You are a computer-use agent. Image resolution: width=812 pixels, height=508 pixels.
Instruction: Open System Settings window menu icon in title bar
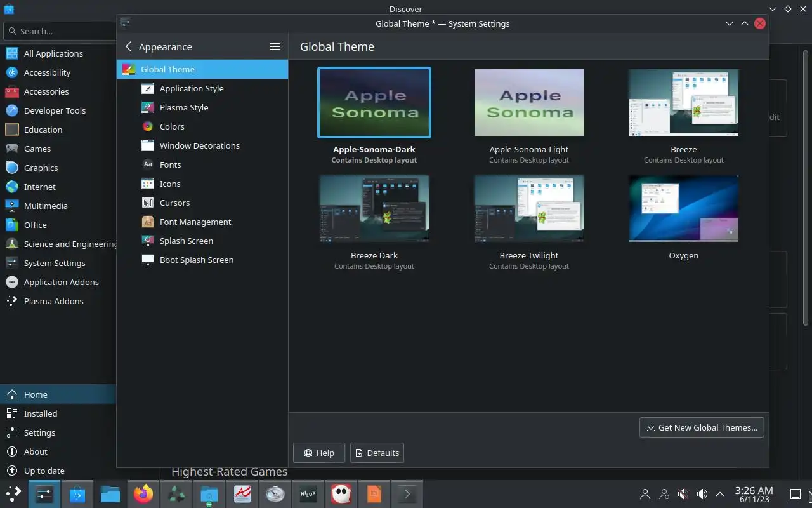(124, 23)
